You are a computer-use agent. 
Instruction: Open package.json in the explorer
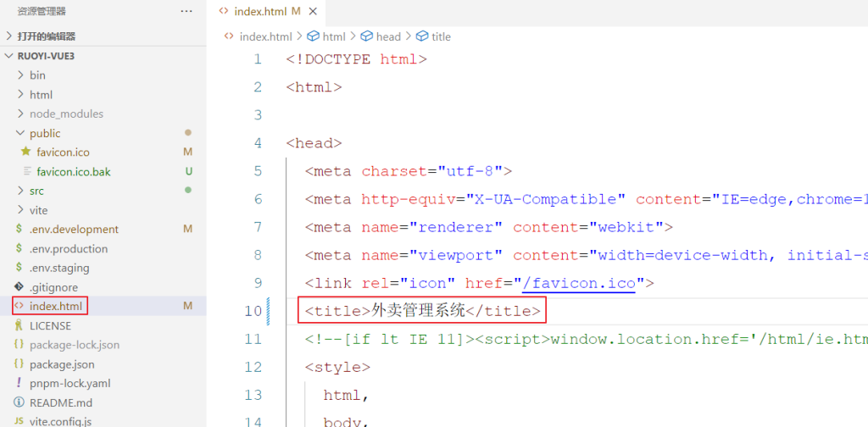point(62,364)
